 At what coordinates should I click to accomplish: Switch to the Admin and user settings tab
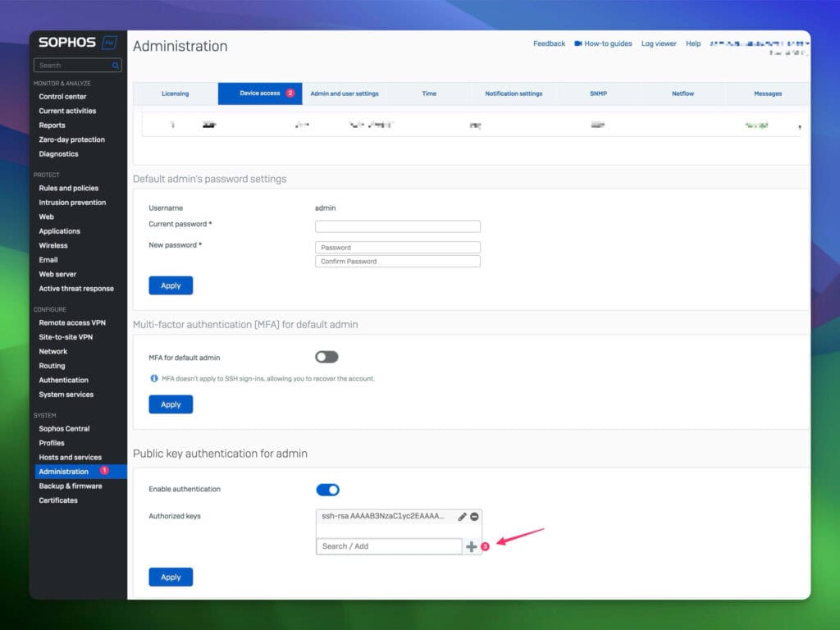[345, 93]
